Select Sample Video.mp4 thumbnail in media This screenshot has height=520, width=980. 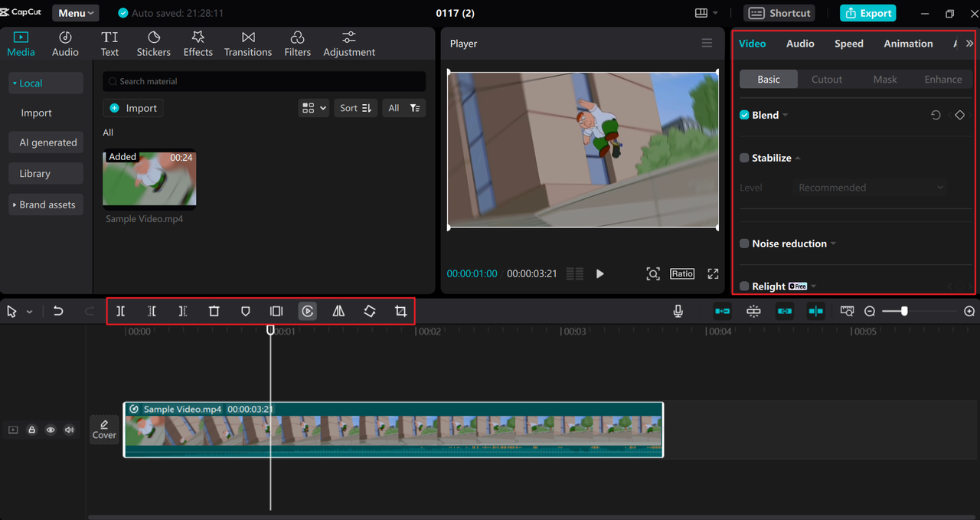(x=149, y=179)
